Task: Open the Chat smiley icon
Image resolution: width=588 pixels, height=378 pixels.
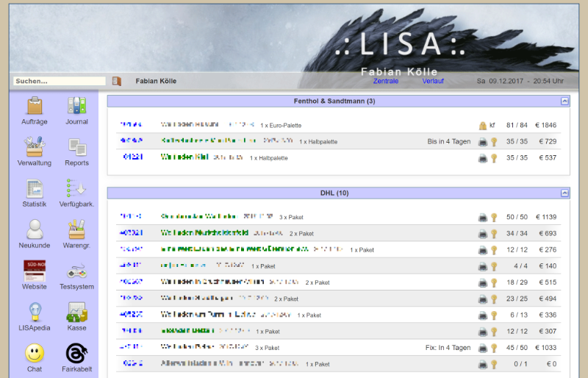Action: point(35,354)
